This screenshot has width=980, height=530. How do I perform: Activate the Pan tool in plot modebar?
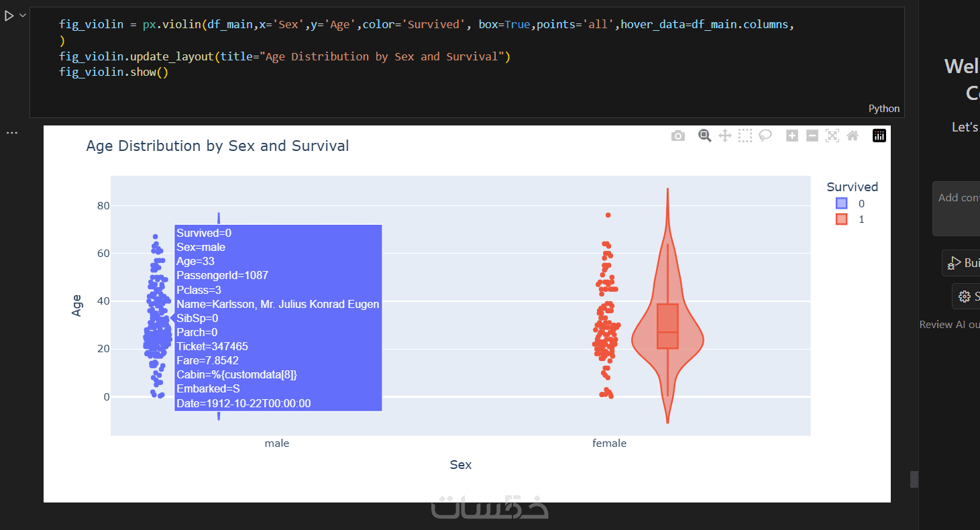pyautogui.click(x=724, y=136)
